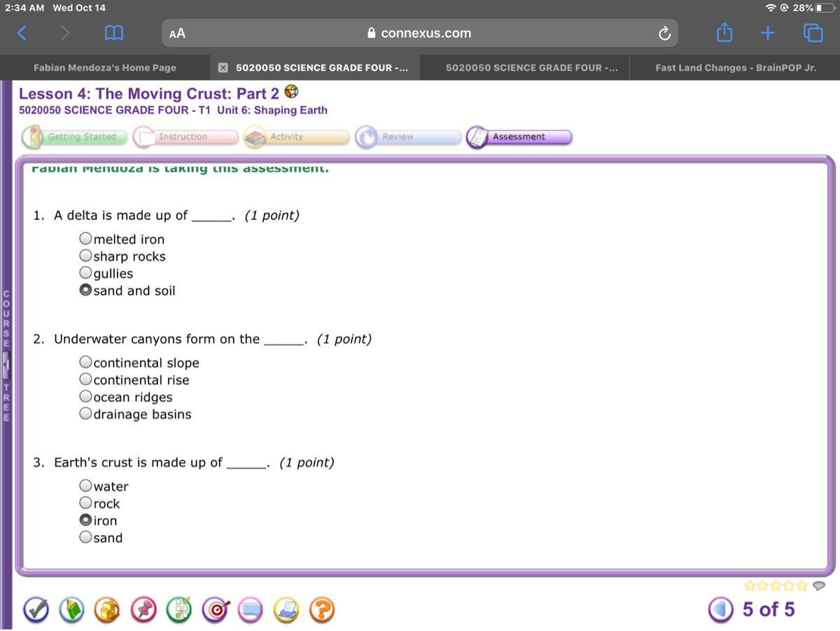The height and width of the screenshot is (631, 840).
Task: Open the Safari share sheet icon
Action: 724,32
